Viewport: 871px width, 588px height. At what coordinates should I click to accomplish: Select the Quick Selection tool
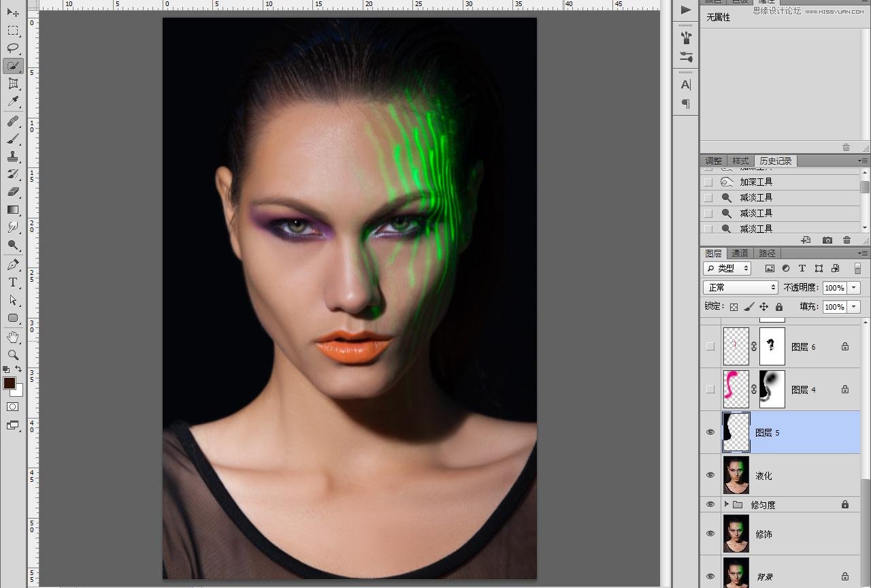(13, 66)
